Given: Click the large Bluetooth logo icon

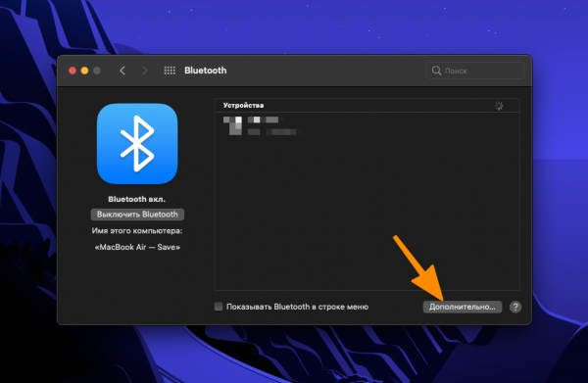Looking at the screenshot, I should (x=137, y=144).
